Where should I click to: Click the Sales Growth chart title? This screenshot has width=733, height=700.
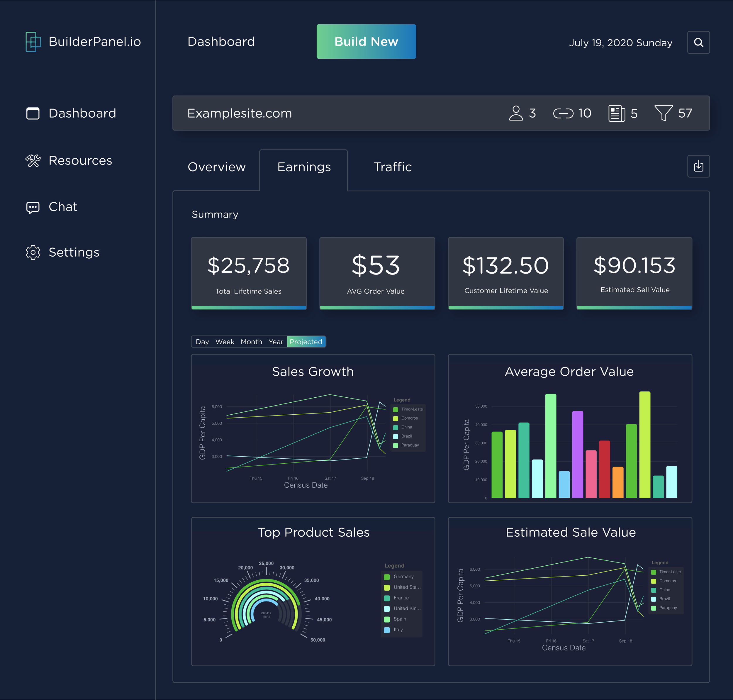tap(313, 372)
